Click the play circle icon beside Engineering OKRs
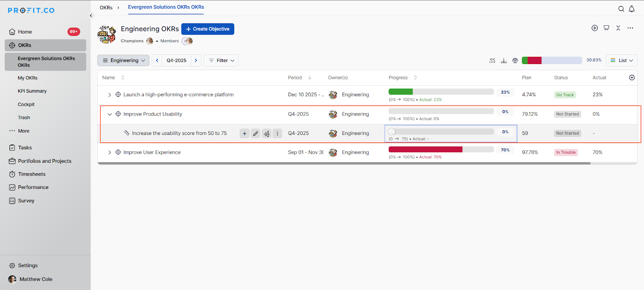Screen dimensions: 644x290 pos(594,28)
